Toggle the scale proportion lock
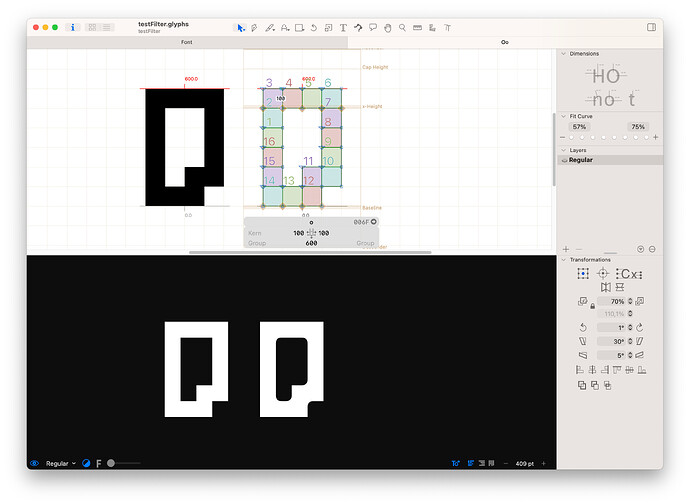 [x=592, y=304]
